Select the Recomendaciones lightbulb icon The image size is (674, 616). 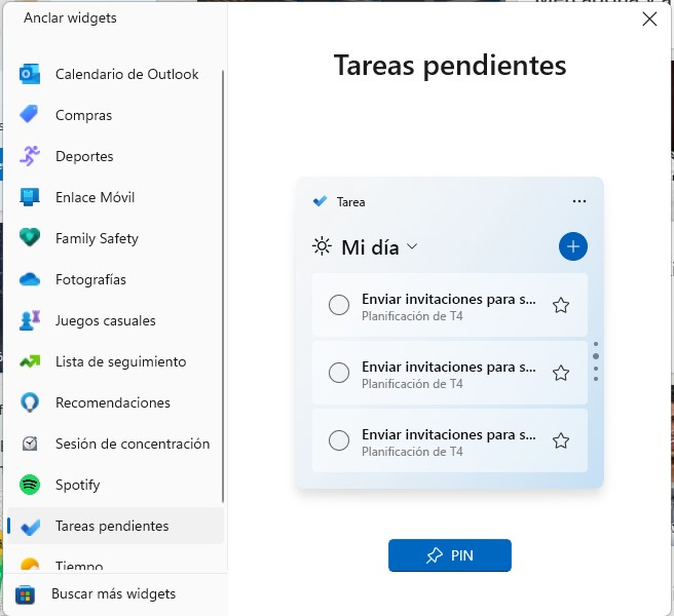click(30, 403)
